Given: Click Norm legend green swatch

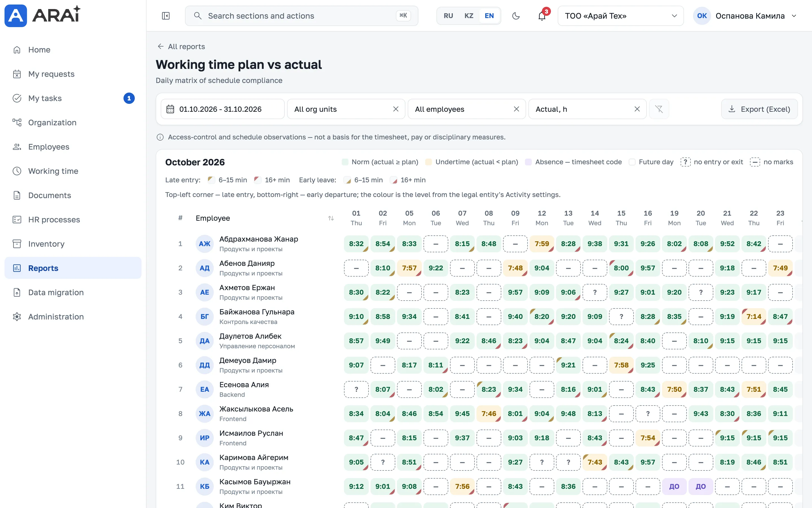Looking at the screenshot, I should click(x=345, y=162).
